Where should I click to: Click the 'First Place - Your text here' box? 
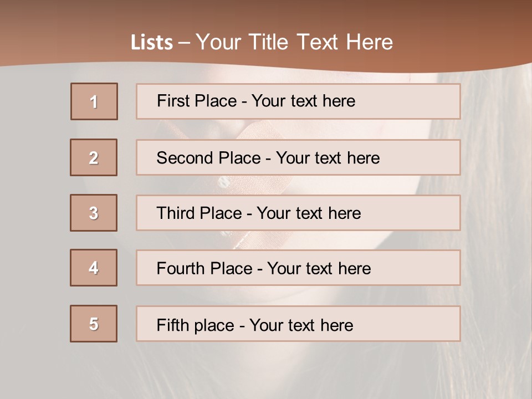point(298,101)
